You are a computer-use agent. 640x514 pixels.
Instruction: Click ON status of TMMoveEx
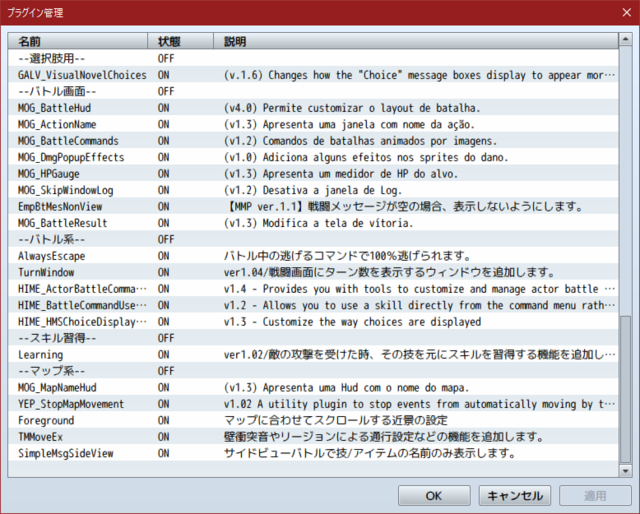click(x=164, y=437)
